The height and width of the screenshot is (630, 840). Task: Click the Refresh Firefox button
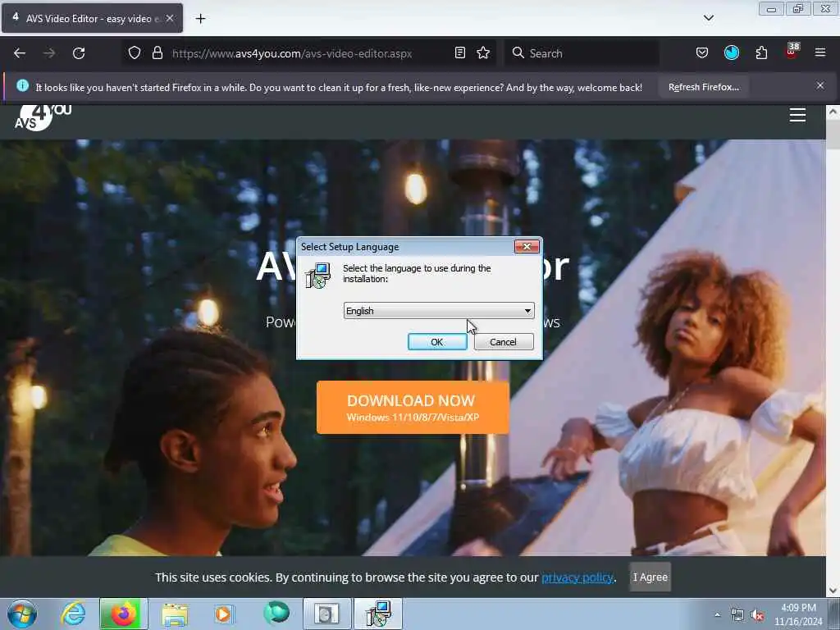coord(703,87)
